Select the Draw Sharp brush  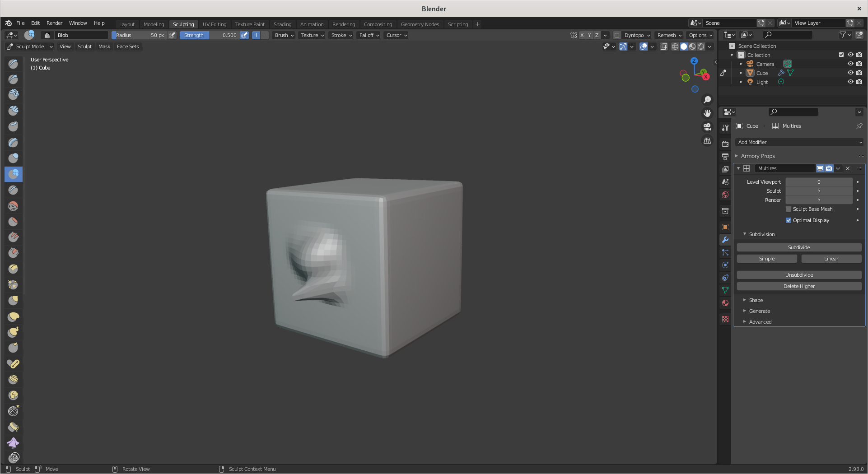pos(14,79)
